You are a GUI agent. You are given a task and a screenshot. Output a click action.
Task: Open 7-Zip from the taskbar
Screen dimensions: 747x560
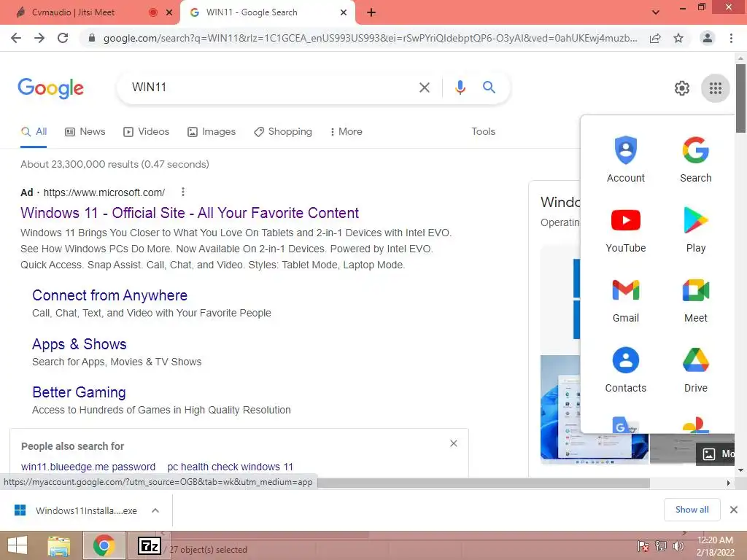click(149, 545)
